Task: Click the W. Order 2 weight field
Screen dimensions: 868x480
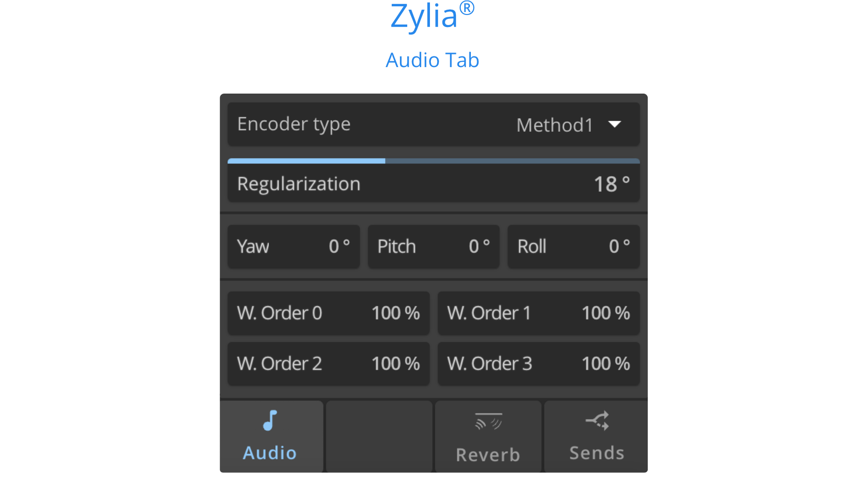Action: pos(328,364)
